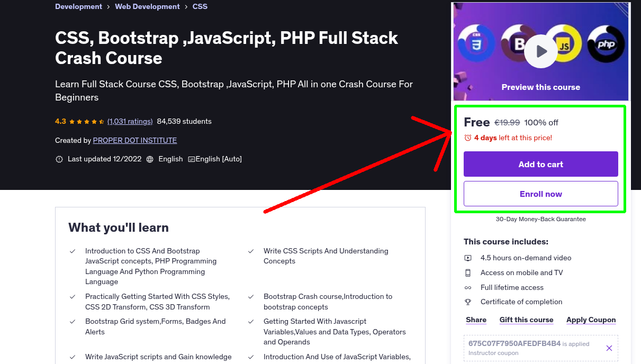Click the coupon code 675C07F7950AFEDFB4B4
641x364 pixels.
pyautogui.click(x=514, y=344)
